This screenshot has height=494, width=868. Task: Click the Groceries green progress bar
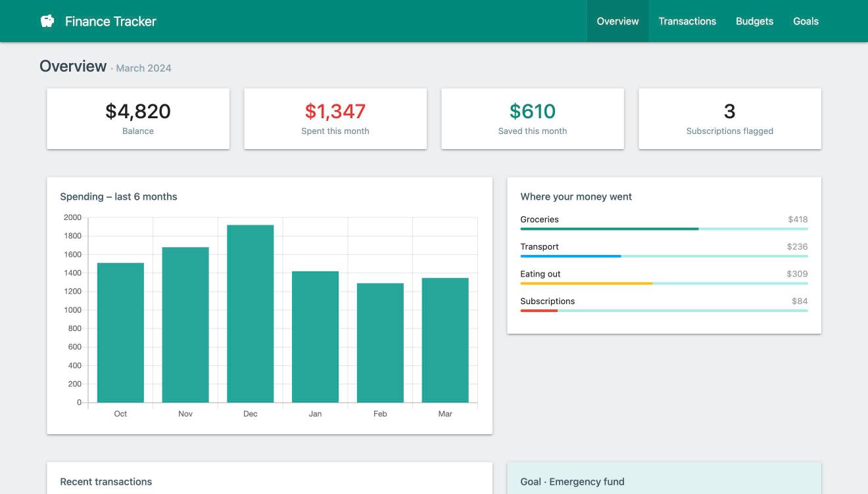point(610,229)
